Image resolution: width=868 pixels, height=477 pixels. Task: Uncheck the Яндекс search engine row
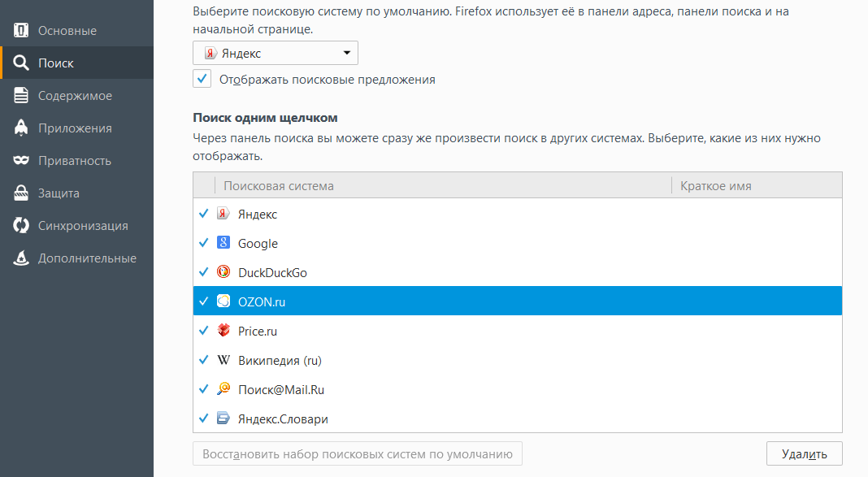click(x=203, y=214)
